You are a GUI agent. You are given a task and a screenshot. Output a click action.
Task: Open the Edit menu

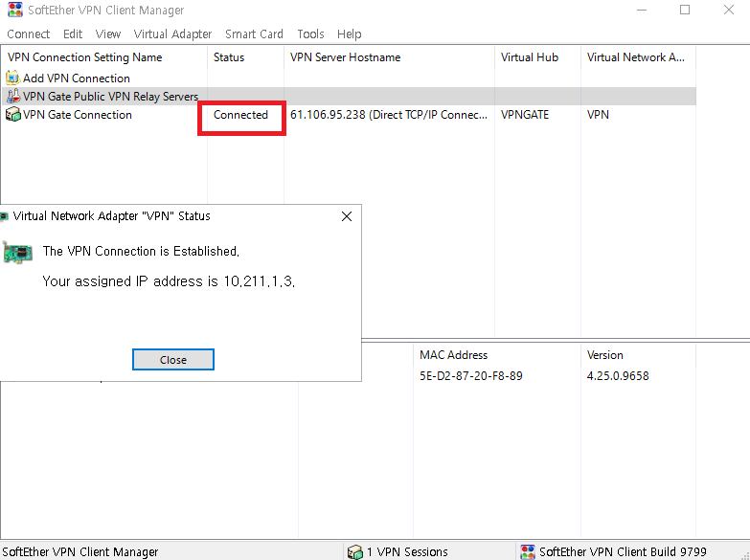tap(73, 34)
